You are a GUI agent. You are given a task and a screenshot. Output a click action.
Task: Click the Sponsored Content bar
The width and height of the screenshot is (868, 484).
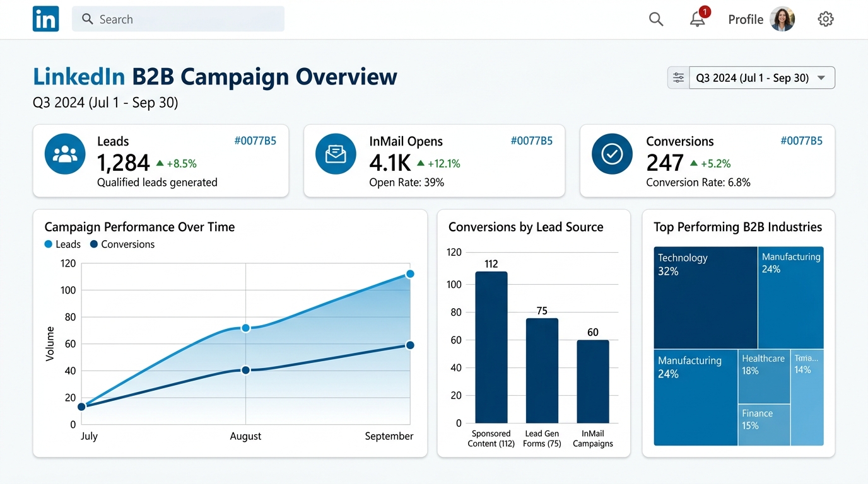point(491,347)
